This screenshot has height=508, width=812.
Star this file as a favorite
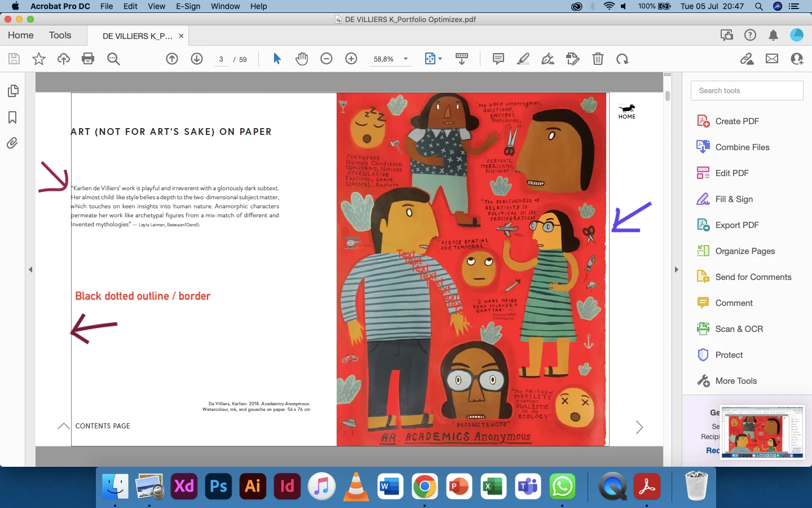39,59
